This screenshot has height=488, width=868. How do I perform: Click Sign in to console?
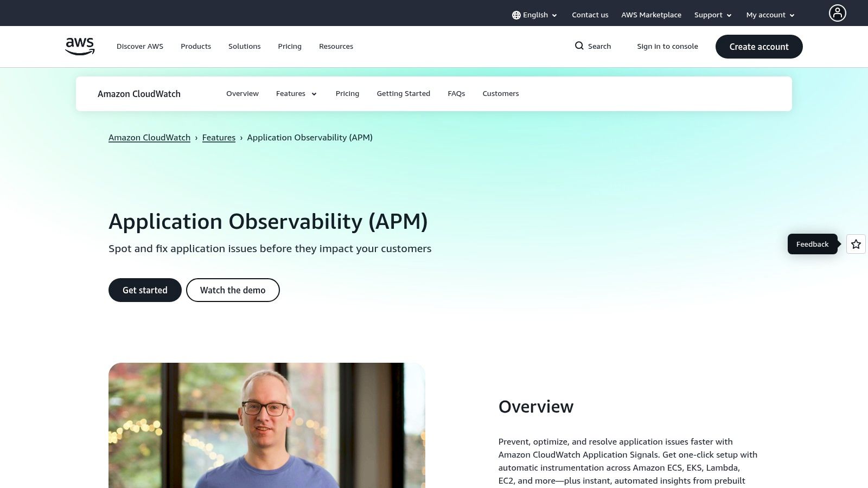pyautogui.click(x=667, y=47)
